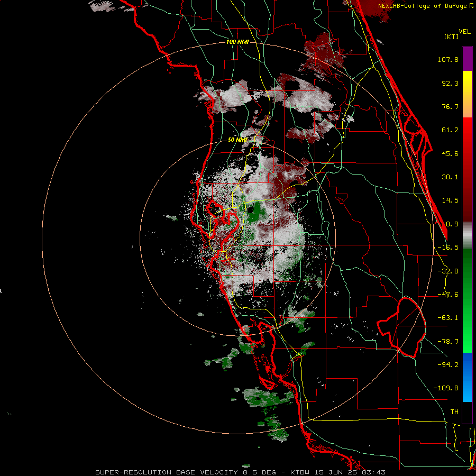Click the [KT] units label
This screenshot has width=476, height=476.
[452, 36]
